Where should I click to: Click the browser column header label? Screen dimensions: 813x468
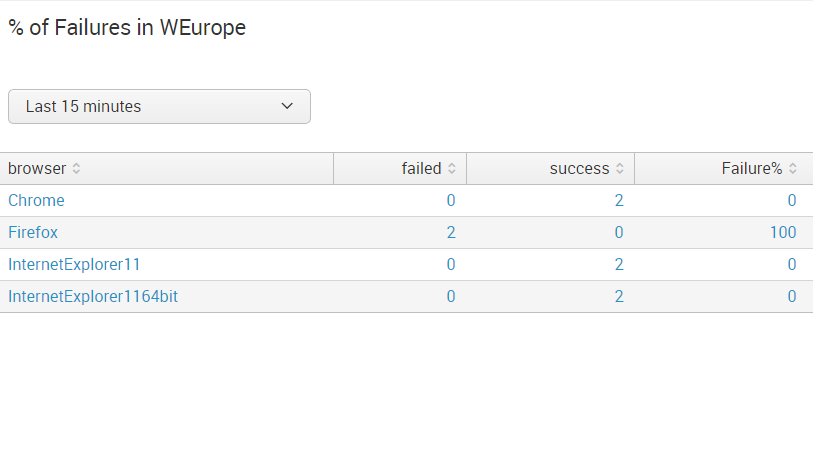tap(37, 169)
